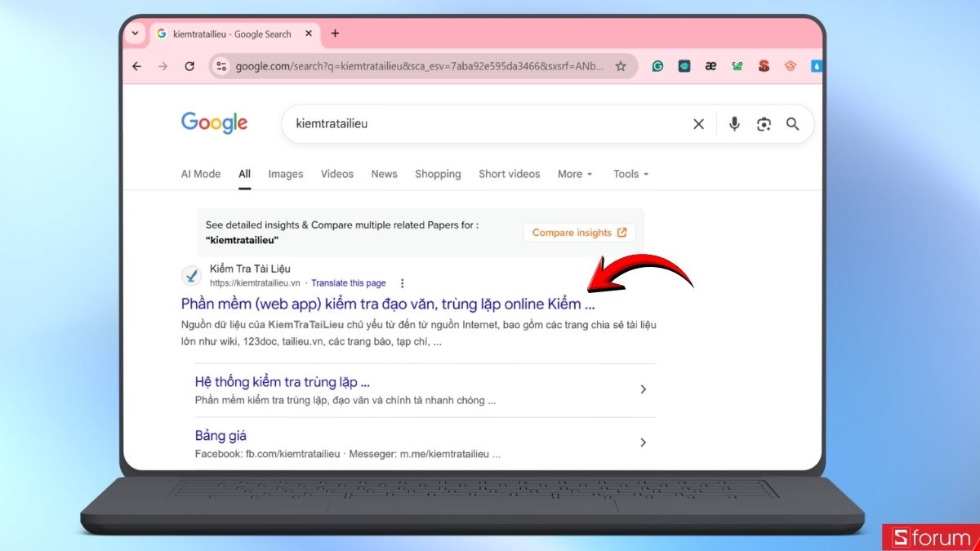Start voice search with the microphone
Screen dimensions: 980x551
coord(734,124)
